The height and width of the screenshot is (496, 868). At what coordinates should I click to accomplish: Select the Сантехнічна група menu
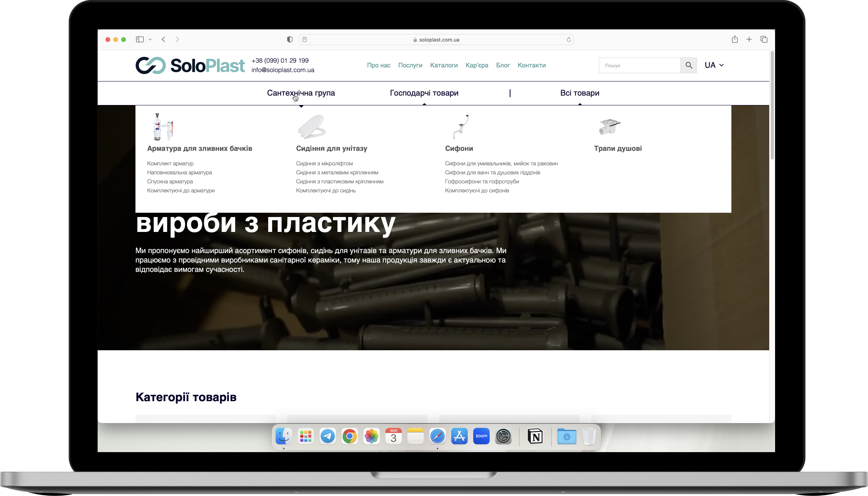pyautogui.click(x=301, y=93)
